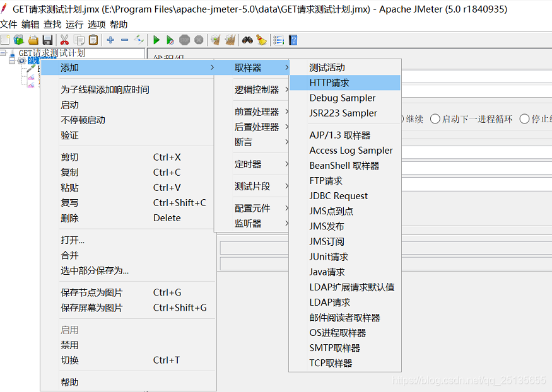Viewport: 552px width, 392px height.
Task: Click the Cut scissors icon
Action: (64, 40)
